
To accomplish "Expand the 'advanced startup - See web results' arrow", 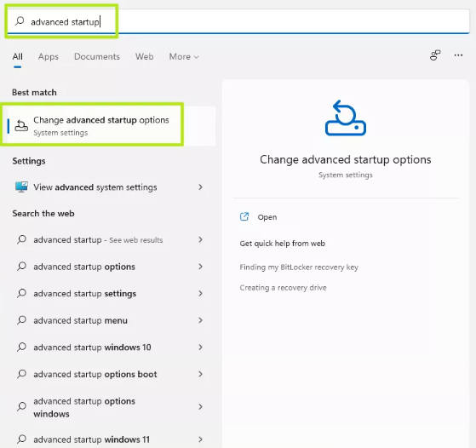I will (200, 239).
